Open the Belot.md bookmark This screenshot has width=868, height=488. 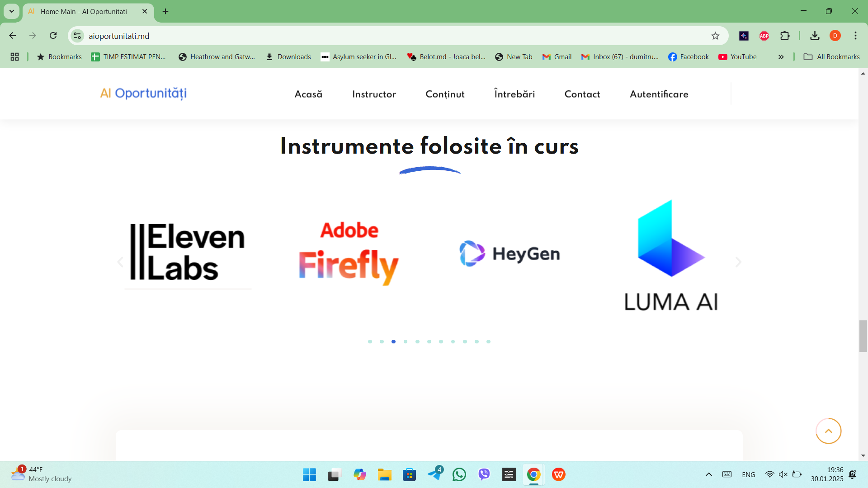[x=446, y=57]
